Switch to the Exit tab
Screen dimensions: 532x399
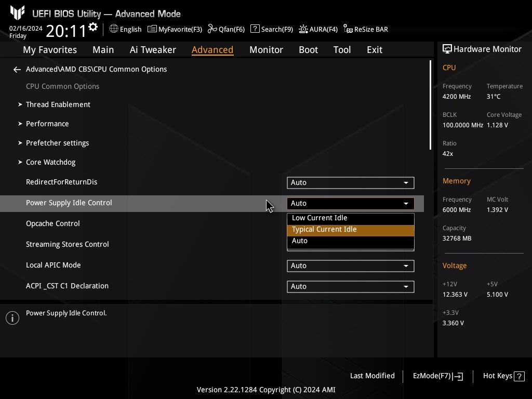point(375,50)
